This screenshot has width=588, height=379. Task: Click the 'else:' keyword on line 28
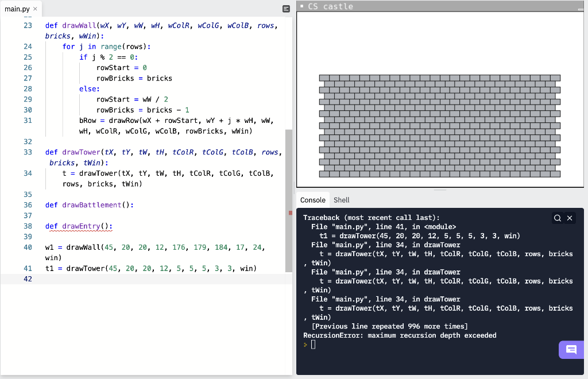click(x=89, y=89)
